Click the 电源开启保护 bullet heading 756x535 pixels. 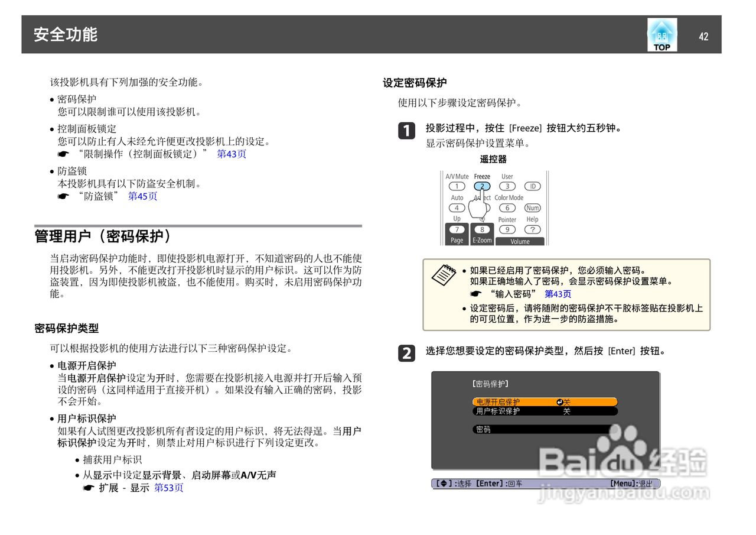(x=87, y=365)
